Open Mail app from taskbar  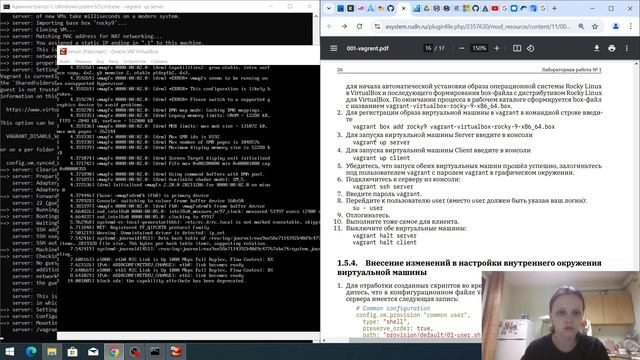[93, 351]
